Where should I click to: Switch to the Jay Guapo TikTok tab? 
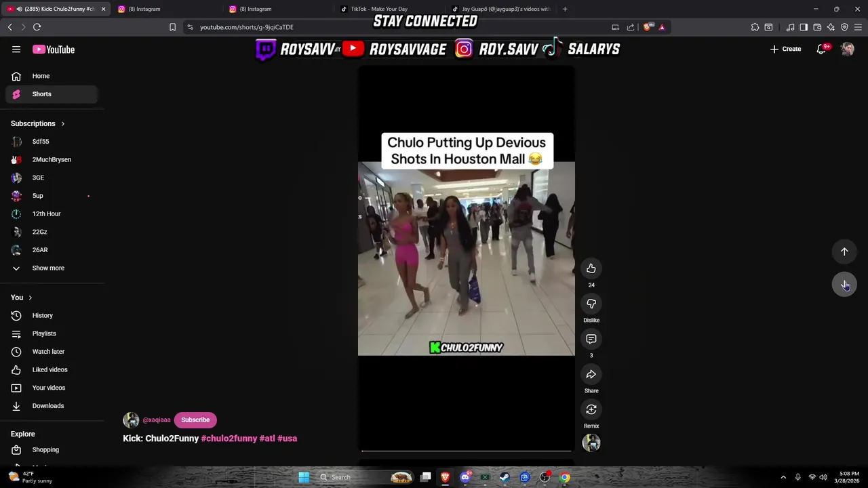point(500,9)
